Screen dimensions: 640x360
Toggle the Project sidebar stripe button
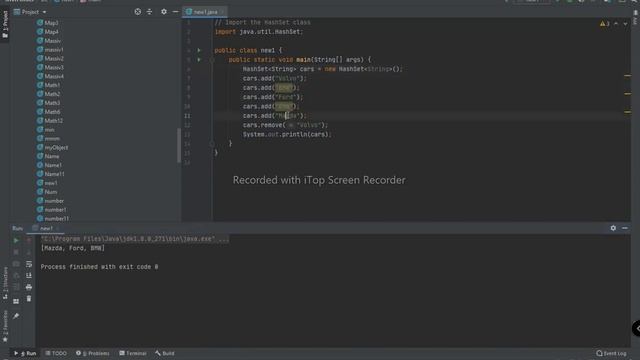click(x=5, y=24)
